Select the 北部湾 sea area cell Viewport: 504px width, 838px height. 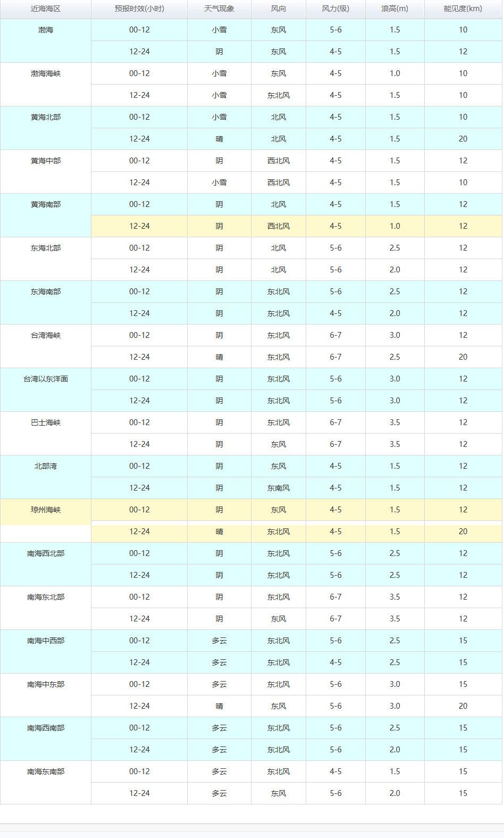pyautogui.click(x=46, y=467)
